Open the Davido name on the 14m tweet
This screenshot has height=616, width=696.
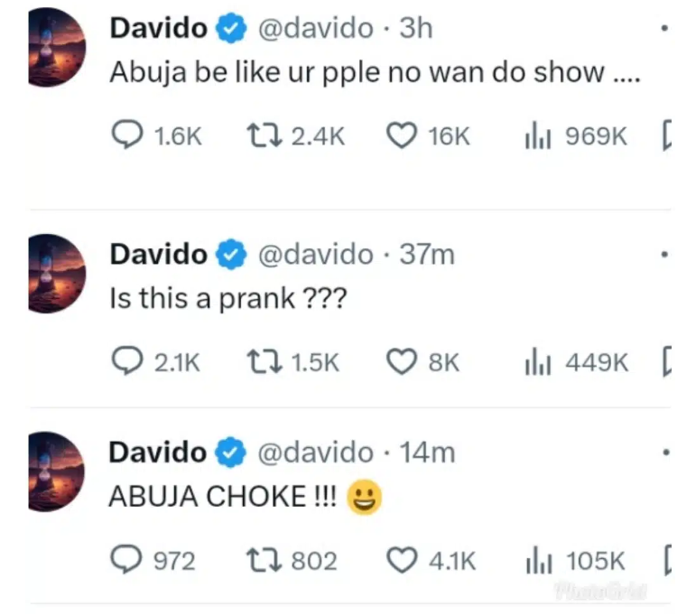(x=158, y=453)
